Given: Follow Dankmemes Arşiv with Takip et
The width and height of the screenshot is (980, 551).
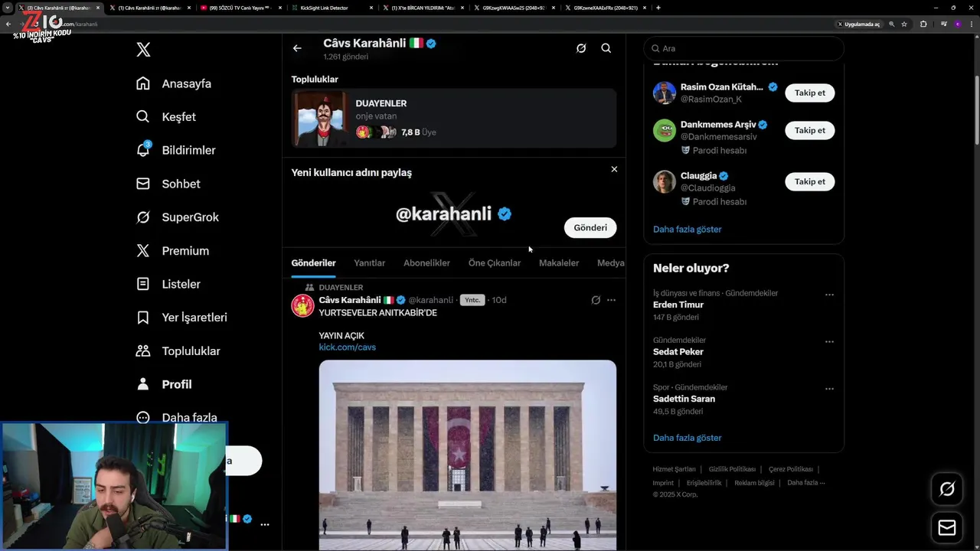Looking at the screenshot, I should (809, 130).
